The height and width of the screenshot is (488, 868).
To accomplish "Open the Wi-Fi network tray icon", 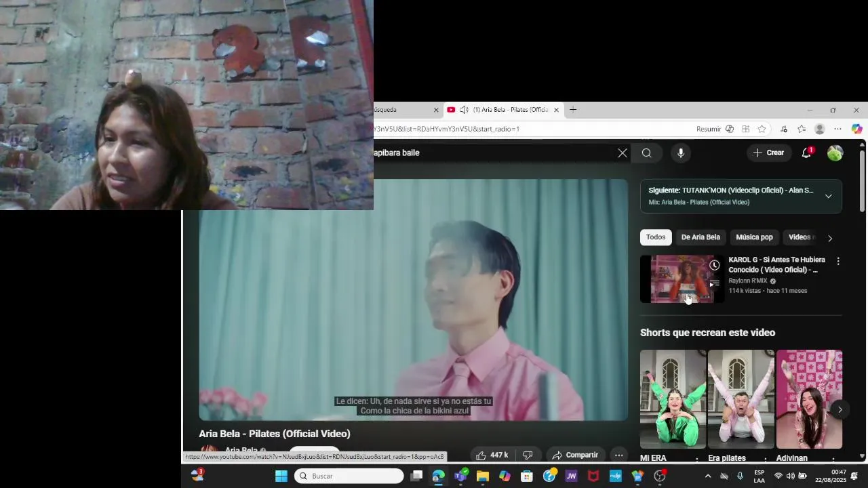I will point(778,476).
